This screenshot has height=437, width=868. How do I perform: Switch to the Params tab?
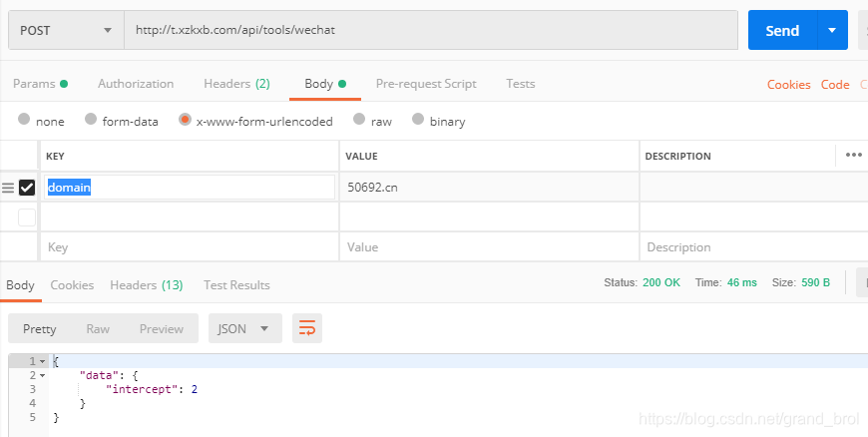[x=40, y=84]
